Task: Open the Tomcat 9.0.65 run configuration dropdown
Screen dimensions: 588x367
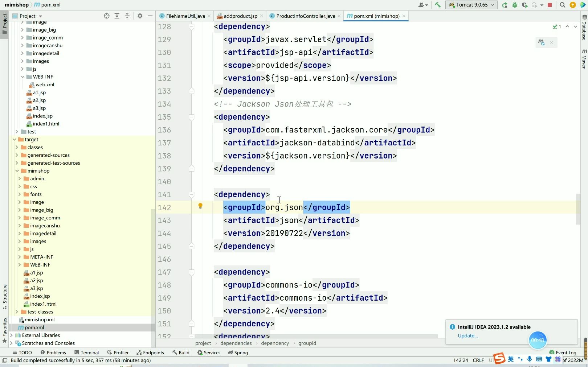Action: point(471,5)
